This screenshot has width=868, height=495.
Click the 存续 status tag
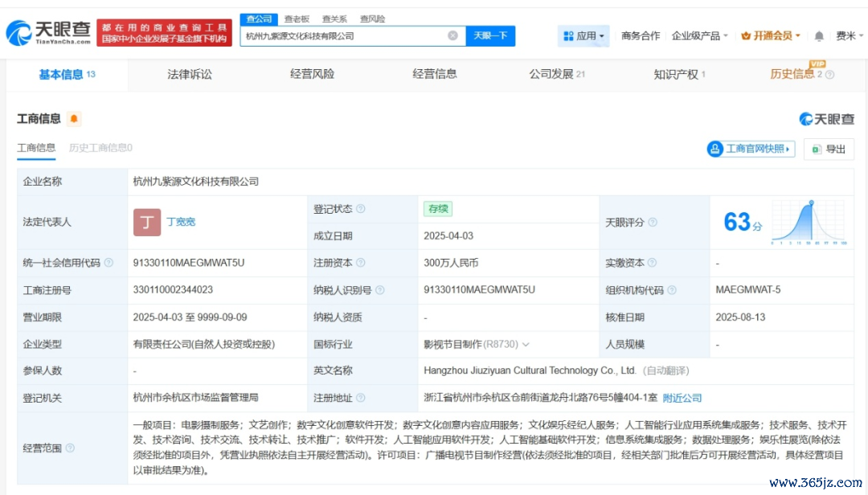[438, 209]
